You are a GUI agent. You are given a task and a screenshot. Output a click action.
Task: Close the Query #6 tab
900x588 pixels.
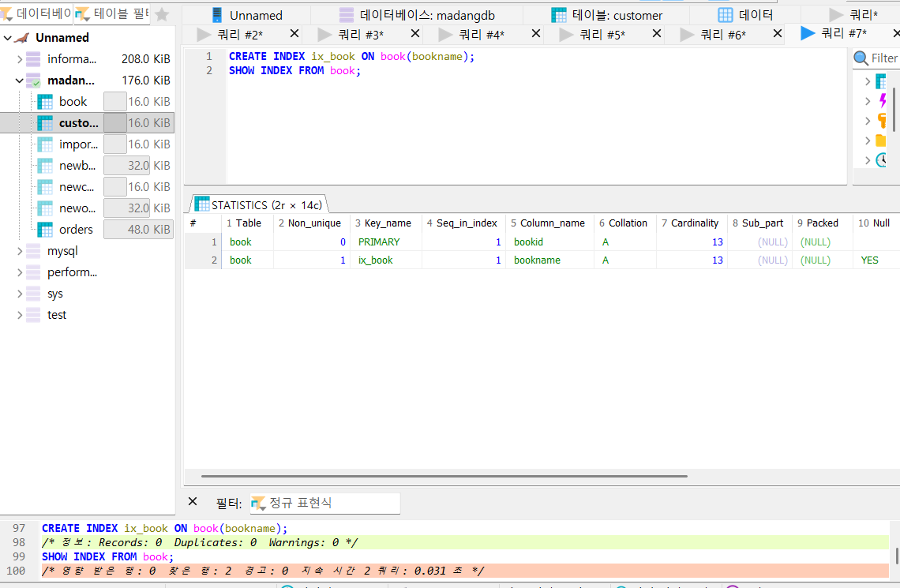tap(777, 33)
